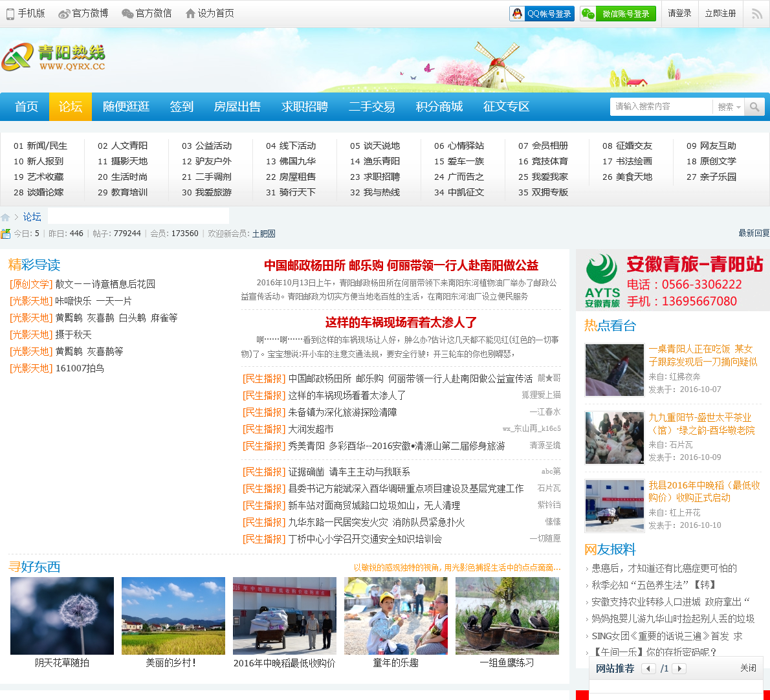The width and height of the screenshot is (770, 700).
Task: Open the 房屋出售 nav tab
Action: 237,107
